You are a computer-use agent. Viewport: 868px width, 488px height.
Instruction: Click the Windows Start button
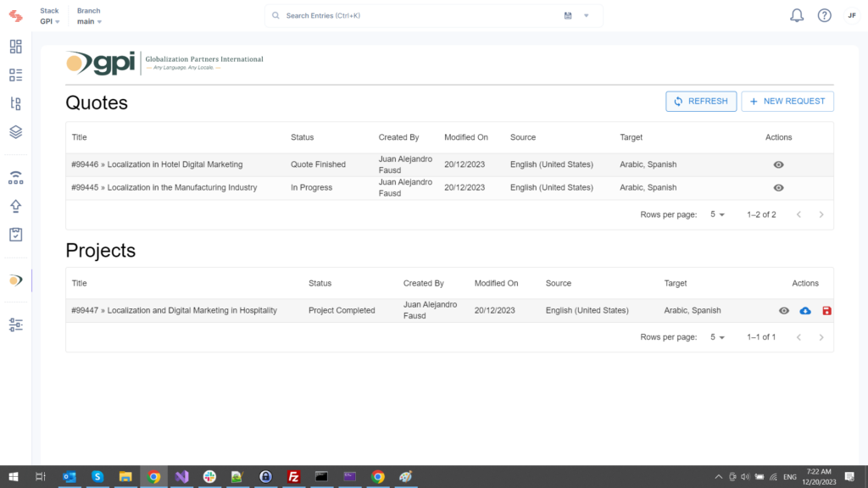click(x=14, y=476)
